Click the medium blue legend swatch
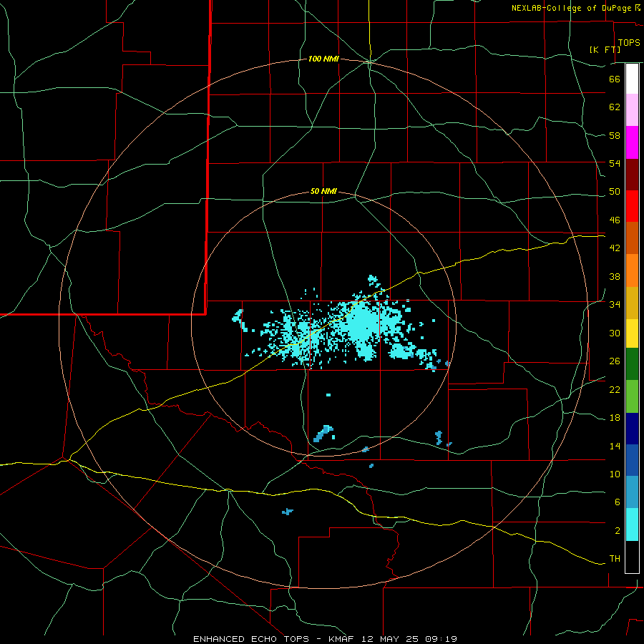The width and height of the screenshot is (644, 644). pos(632,460)
